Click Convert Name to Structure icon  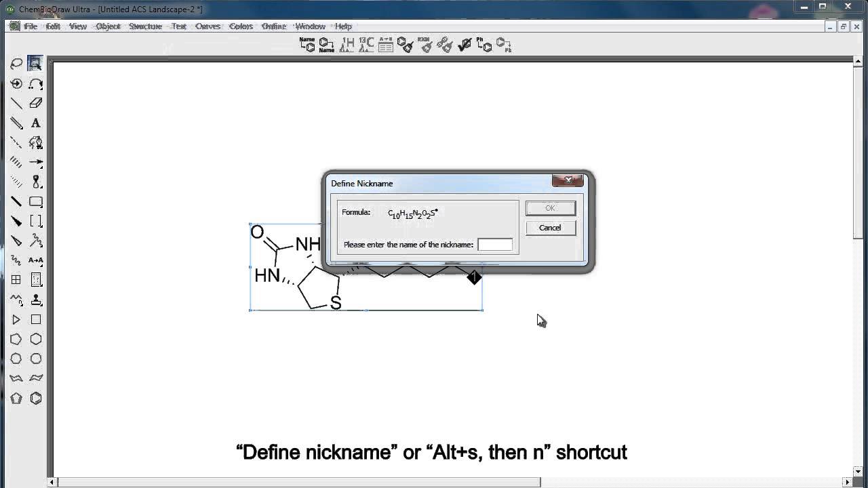coord(307,45)
